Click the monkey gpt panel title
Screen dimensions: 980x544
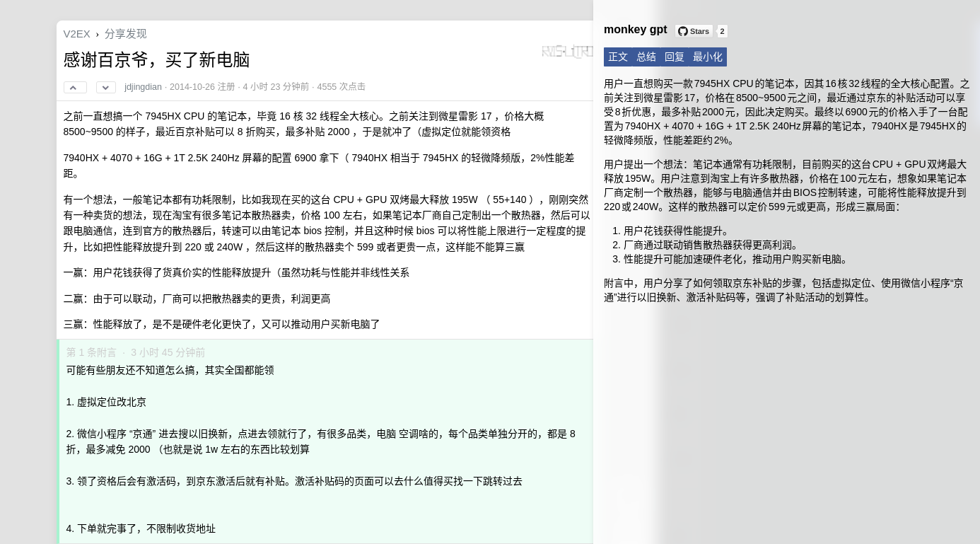pyautogui.click(x=635, y=30)
